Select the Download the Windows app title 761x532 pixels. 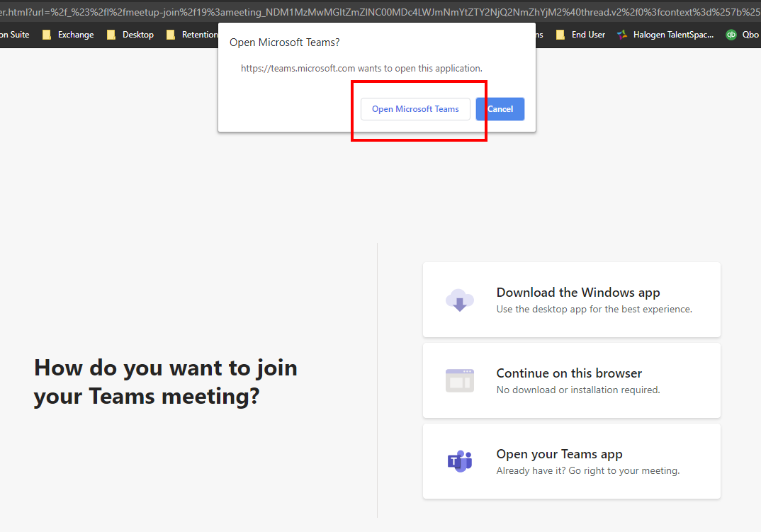tap(577, 293)
